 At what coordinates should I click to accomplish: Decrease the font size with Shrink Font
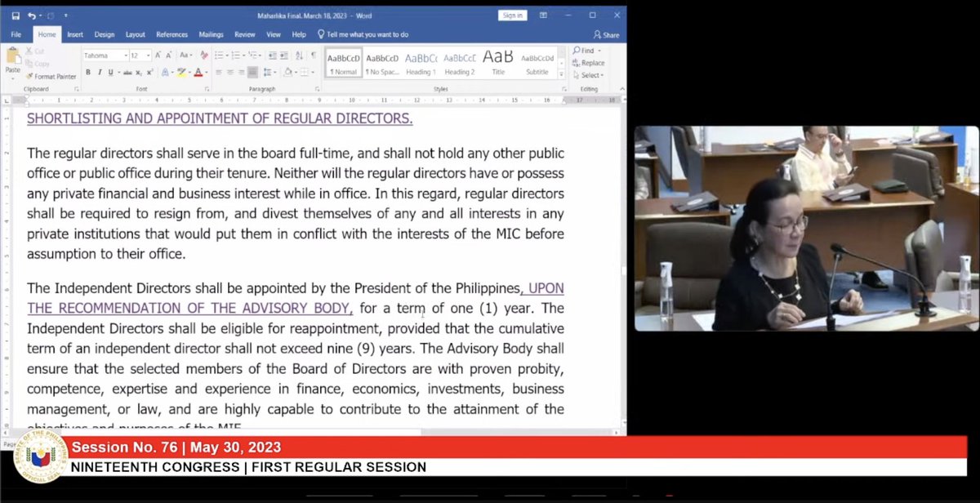tap(169, 56)
